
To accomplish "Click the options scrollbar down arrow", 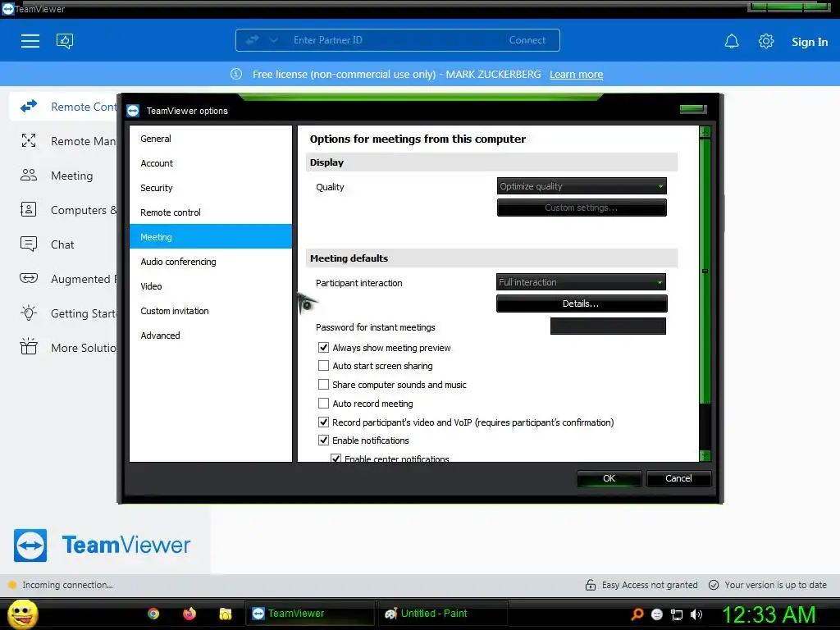I will coord(705,456).
